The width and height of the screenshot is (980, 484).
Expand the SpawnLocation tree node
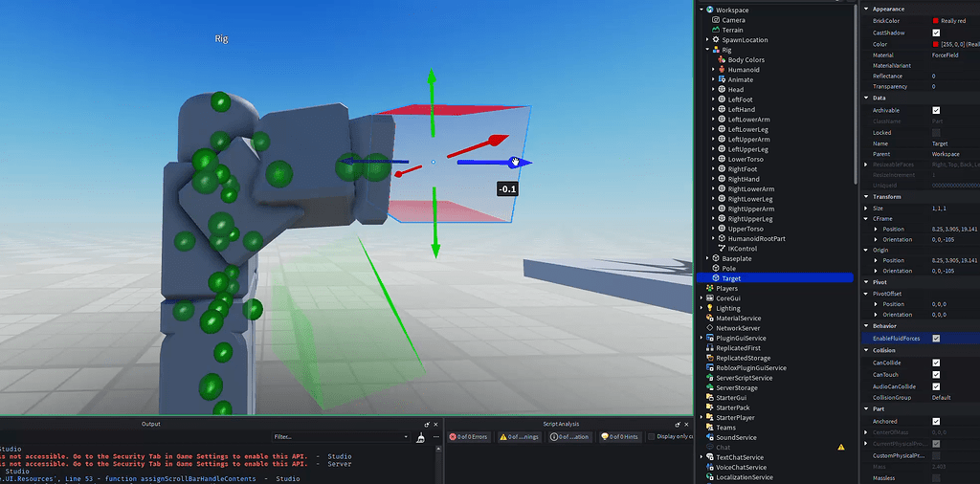tap(707, 40)
